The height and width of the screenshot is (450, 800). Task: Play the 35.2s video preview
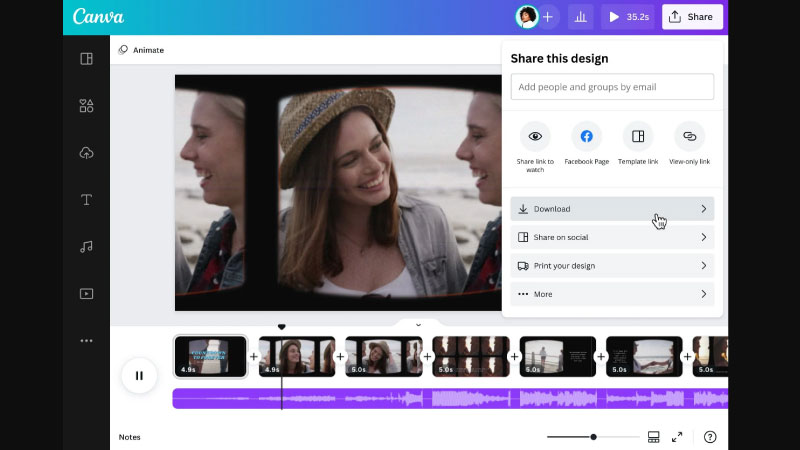tap(628, 17)
